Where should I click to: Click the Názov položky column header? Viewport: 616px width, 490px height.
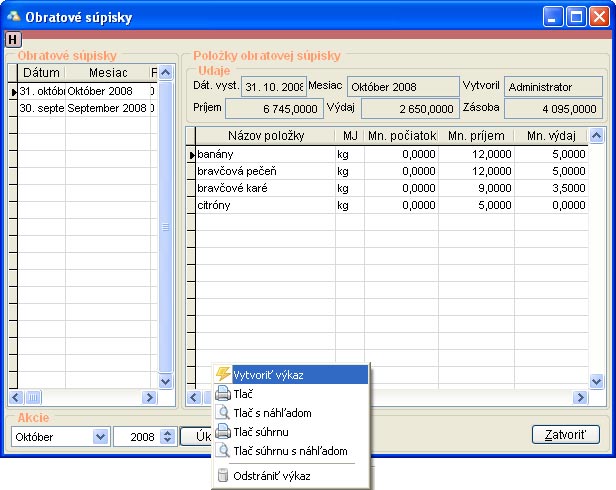point(265,136)
